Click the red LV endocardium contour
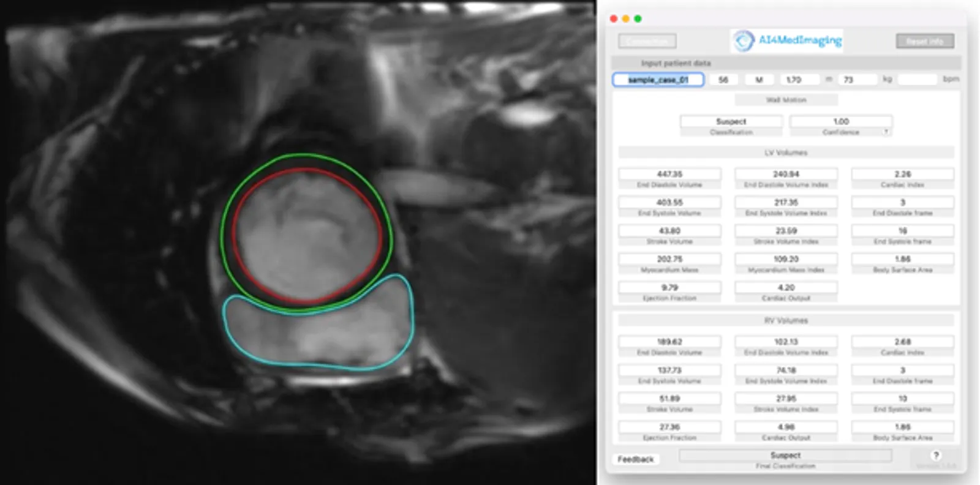980x485 pixels. [x=232, y=236]
